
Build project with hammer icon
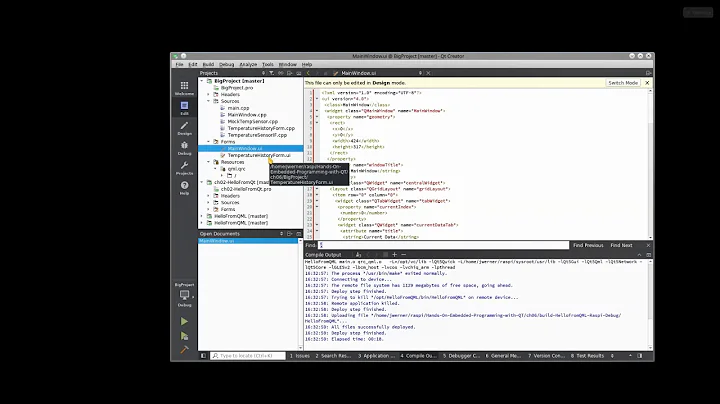click(184, 350)
